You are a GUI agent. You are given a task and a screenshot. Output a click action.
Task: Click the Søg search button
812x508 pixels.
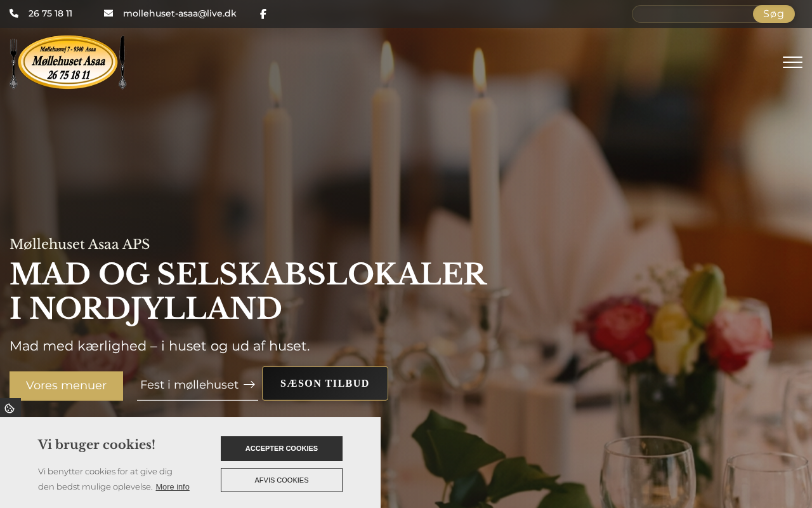pos(773,14)
